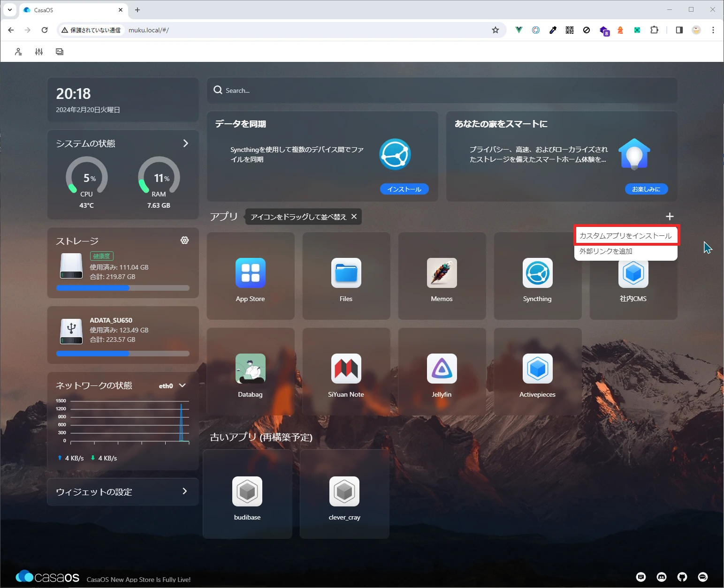Open the settings sliders icon
Image resolution: width=724 pixels, height=588 pixels.
(x=39, y=52)
